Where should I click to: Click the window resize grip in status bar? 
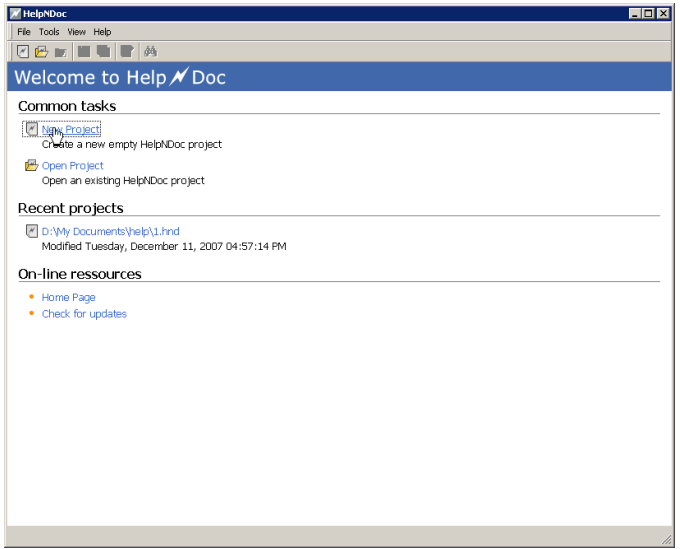click(x=666, y=539)
